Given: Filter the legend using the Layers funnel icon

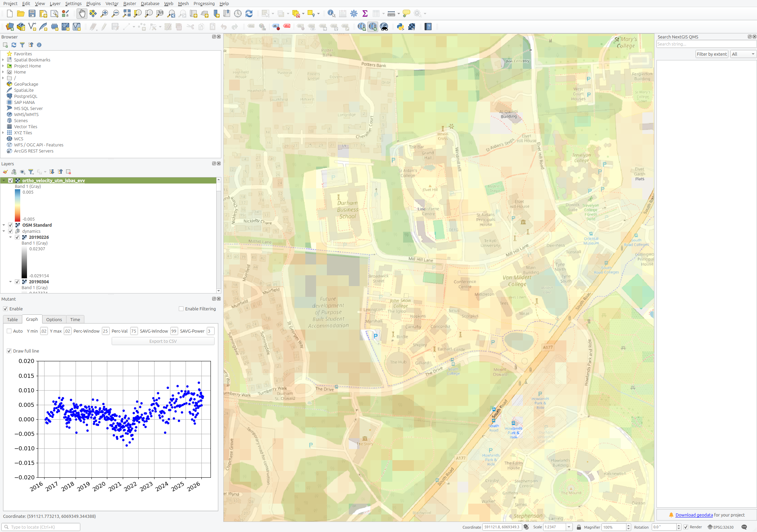Looking at the screenshot, I should click(31, 172).
